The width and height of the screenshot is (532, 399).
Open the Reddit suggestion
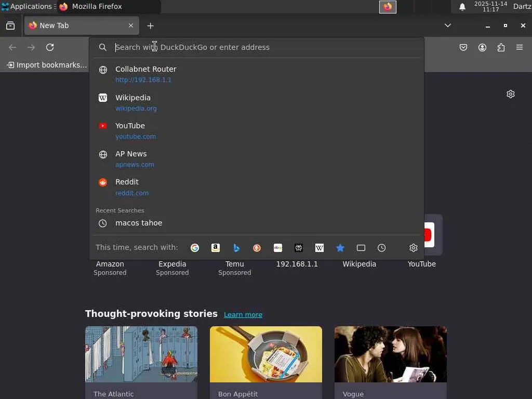click(x=257, y=187)
